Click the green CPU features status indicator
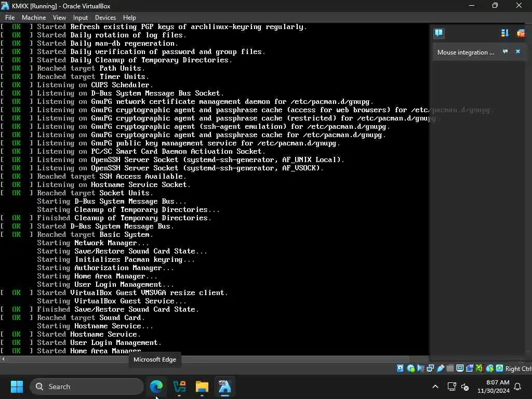The width and height of the screenshot is (532, 399). pos(480,368)
